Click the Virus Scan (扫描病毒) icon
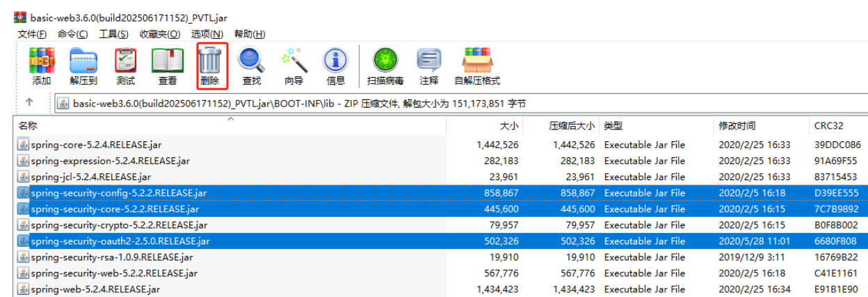The width and height of the screenshot is (868, 297). coord(385,61)
